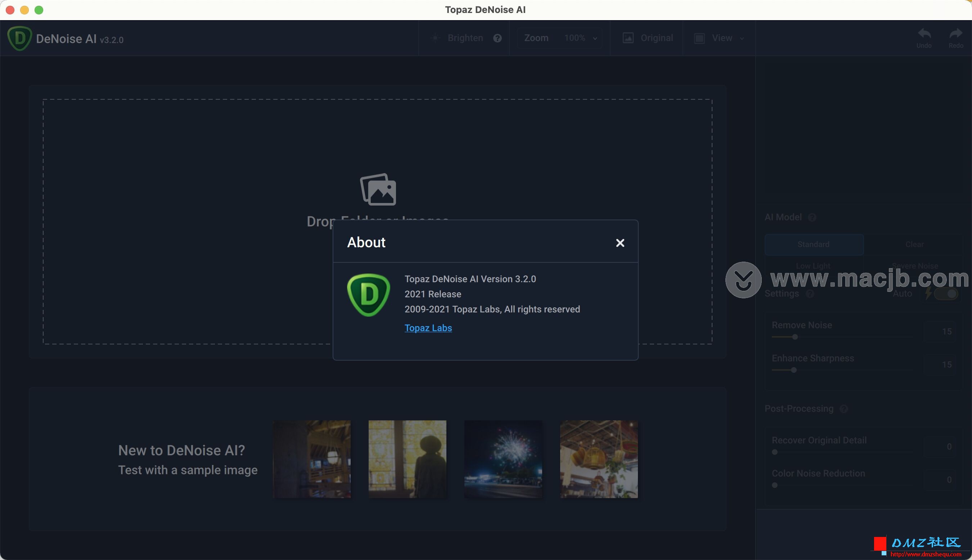Screen dimensions: 972x560
Task: Toggle the Auto settings switch
Action: [945, 294]
